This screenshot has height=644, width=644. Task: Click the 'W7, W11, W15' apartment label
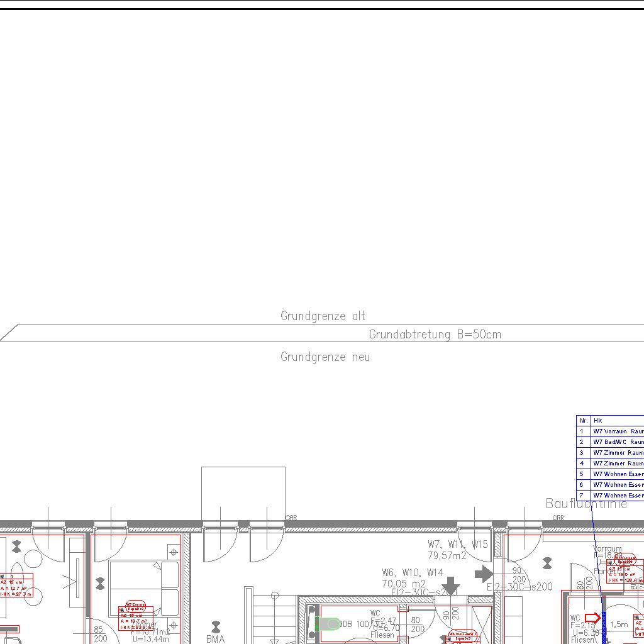(x=458, y=544)
